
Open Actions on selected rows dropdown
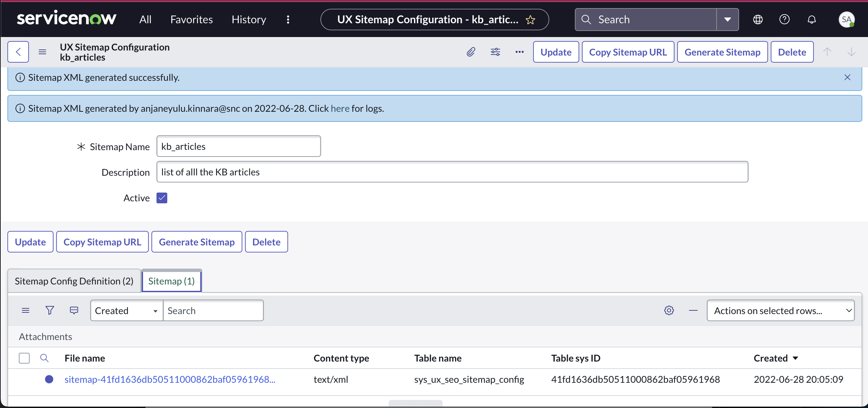[780, 310]
